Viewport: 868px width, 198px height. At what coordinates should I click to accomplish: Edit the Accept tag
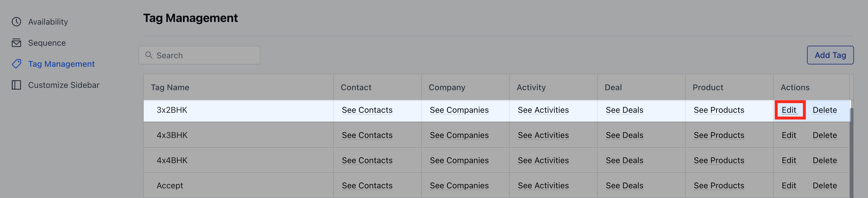pos(789,185)
